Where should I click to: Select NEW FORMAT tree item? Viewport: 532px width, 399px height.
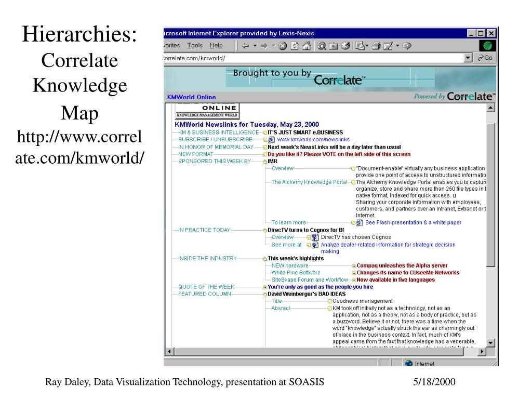[196, 154]
